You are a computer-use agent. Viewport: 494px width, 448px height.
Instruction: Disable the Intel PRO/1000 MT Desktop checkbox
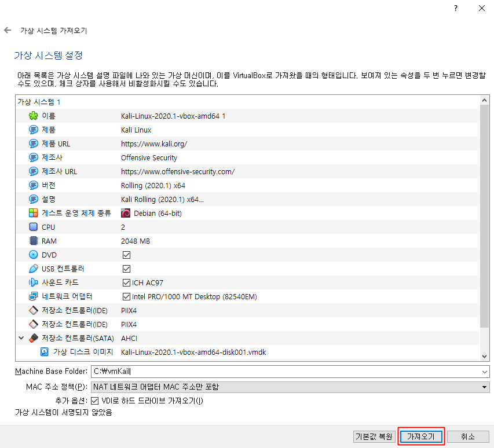coord(126,296)
